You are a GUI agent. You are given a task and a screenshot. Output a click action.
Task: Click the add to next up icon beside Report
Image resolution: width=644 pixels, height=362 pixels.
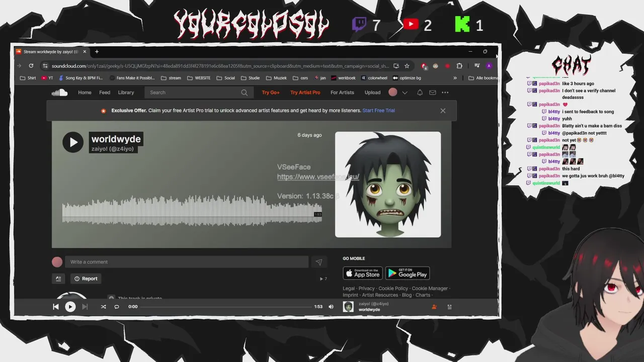tap(58, 279)
